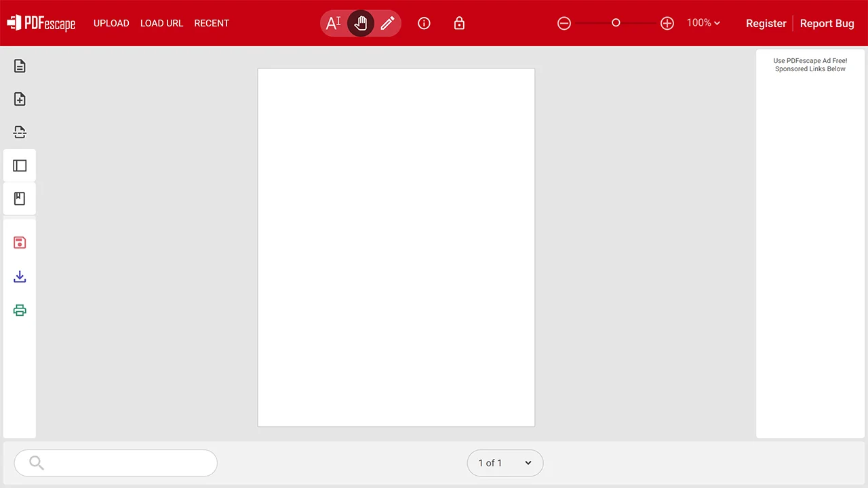Screen dimensions: 868x488
Task: Toggle the bookmarks panel
Action: pos(20,199)
